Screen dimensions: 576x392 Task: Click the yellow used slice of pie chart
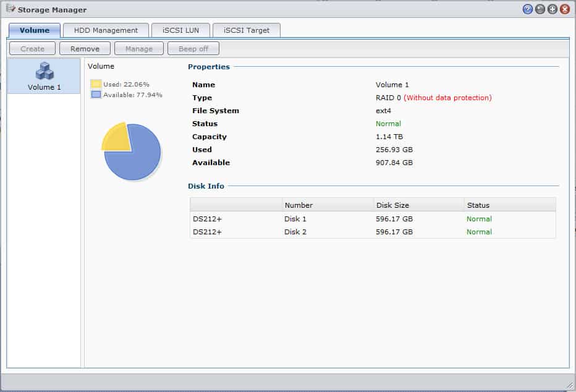coord(117,138)
